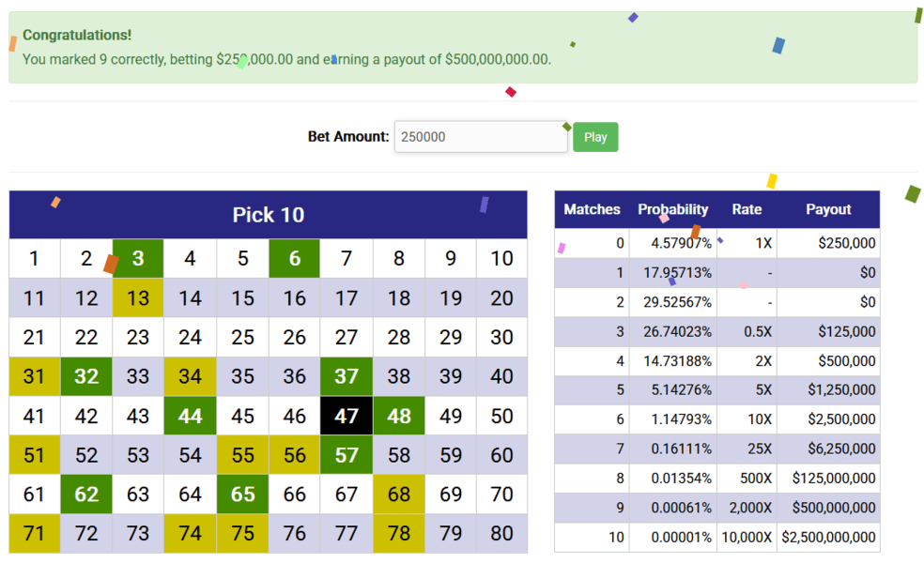Click the Congratulations alert banner
Viewport: 924px width, 563px height.
(x=463, y=47)
